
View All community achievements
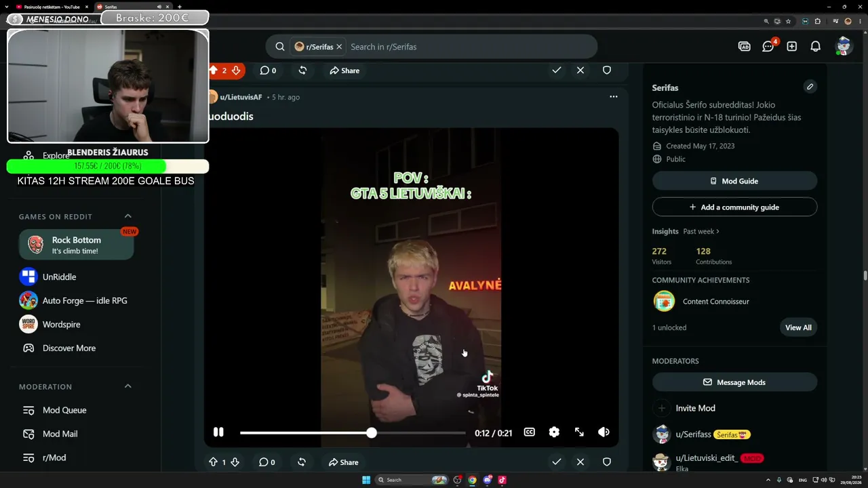[798, 327]
